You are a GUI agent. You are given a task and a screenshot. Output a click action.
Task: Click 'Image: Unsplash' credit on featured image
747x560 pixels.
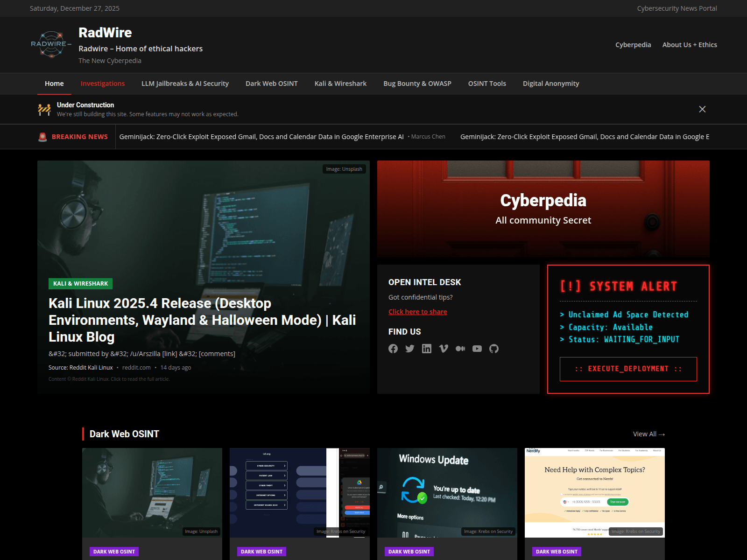click(x=344, y=169)
